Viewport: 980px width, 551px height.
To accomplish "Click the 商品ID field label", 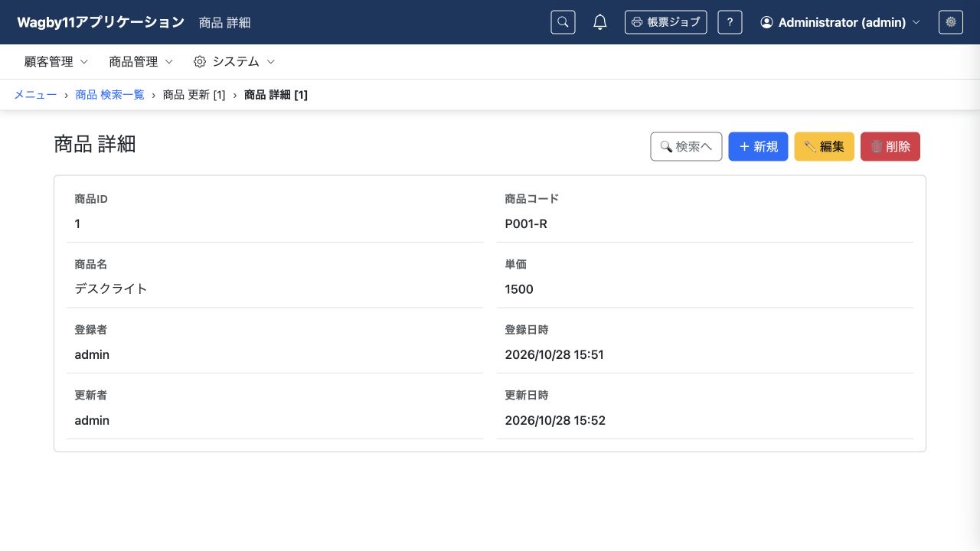I will [91, 199].
